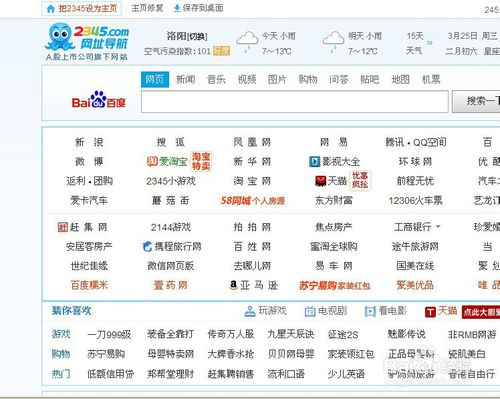Click the 热门 category label
500x399 pixels.
(61, 374)
